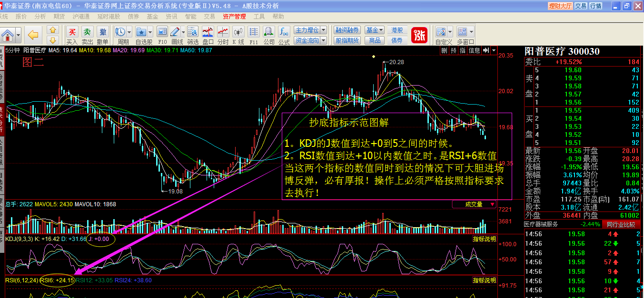
Task: Click the 商品 button
Action: (375, 40)
